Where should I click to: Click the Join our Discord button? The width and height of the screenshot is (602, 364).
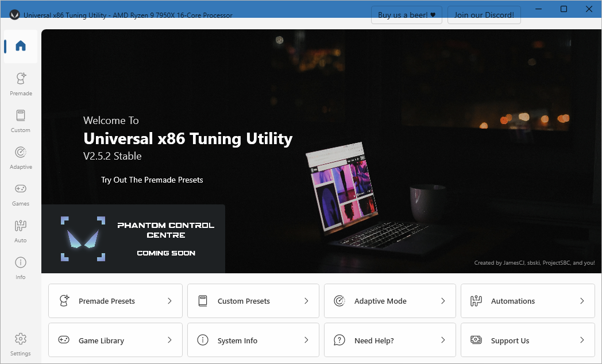click(x=484, y=15)
